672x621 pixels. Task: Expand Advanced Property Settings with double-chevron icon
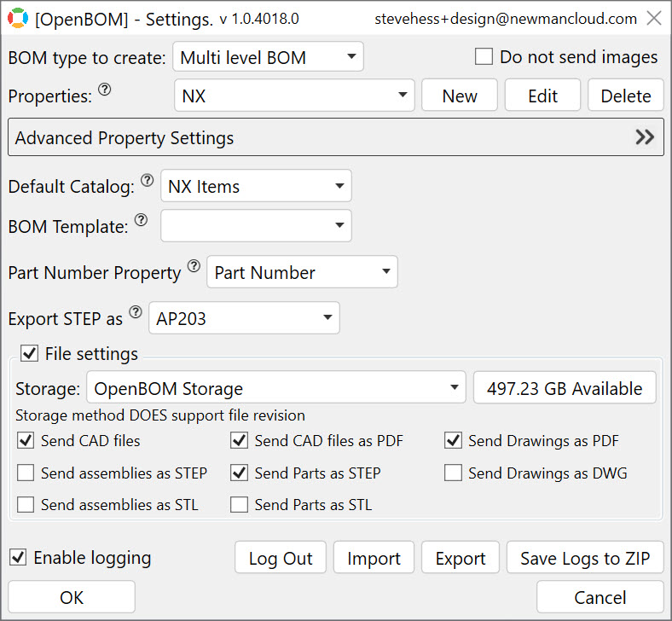(644, 137)
